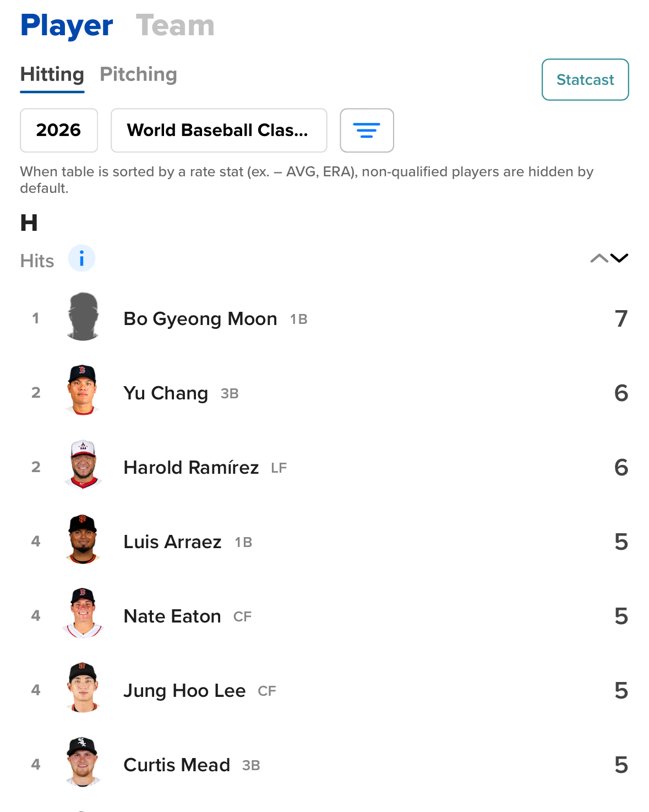Sort hits descending with down chevron
The height and width of the screenshot is (812, 649).
[x=619, y=258]
